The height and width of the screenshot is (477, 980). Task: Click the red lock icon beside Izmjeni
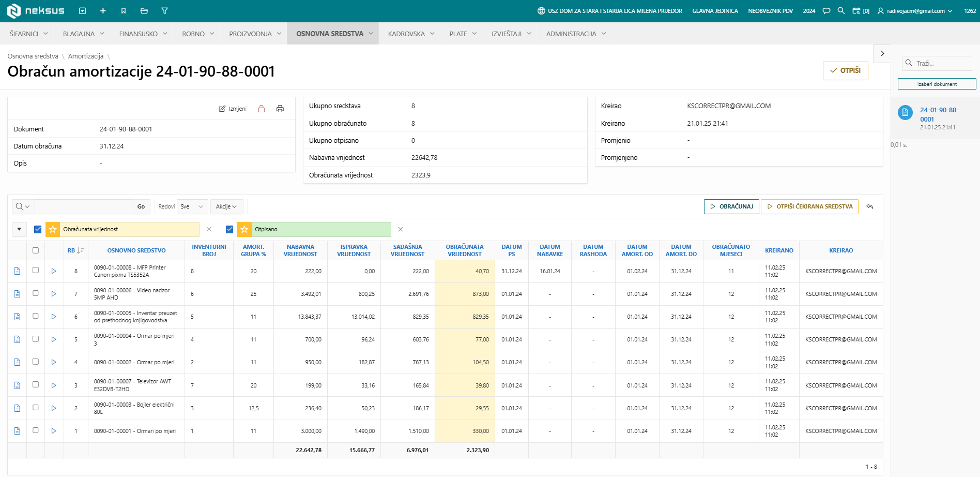pyautogui.click(x=262, y=109)
